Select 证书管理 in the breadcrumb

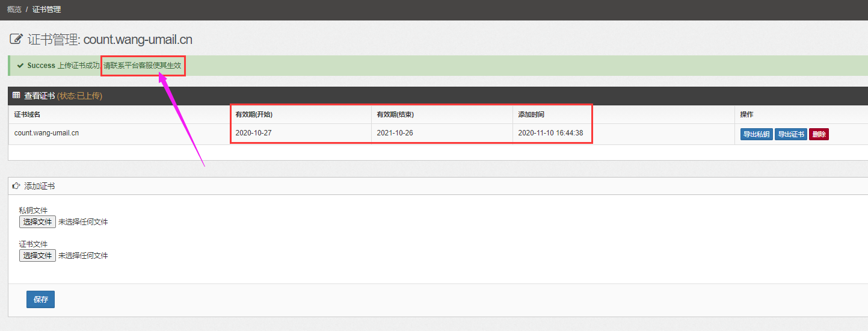46,10
